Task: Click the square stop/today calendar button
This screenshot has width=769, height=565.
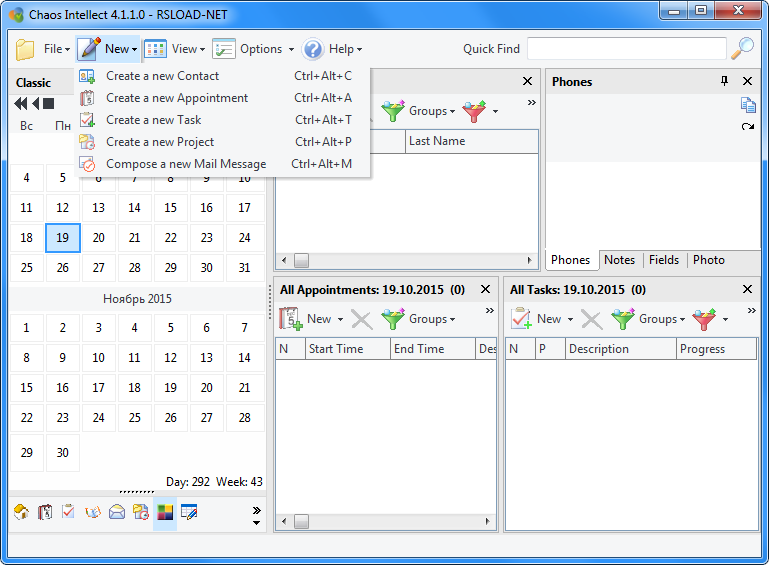Action: [49, 103]
